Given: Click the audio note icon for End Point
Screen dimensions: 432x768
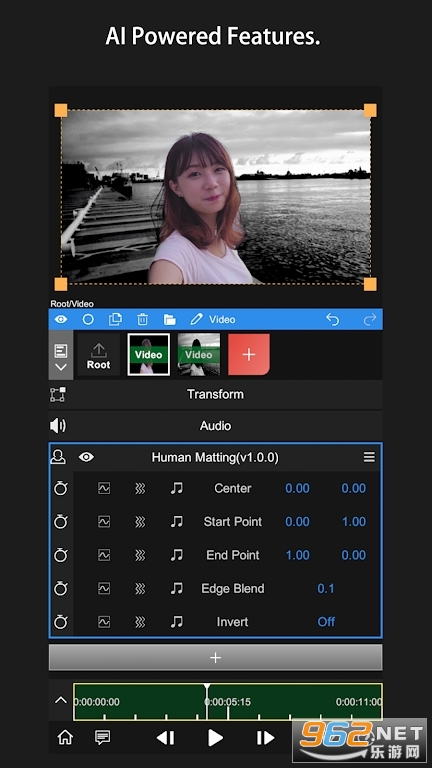Looking at the screenshot, I should (177, 555).
